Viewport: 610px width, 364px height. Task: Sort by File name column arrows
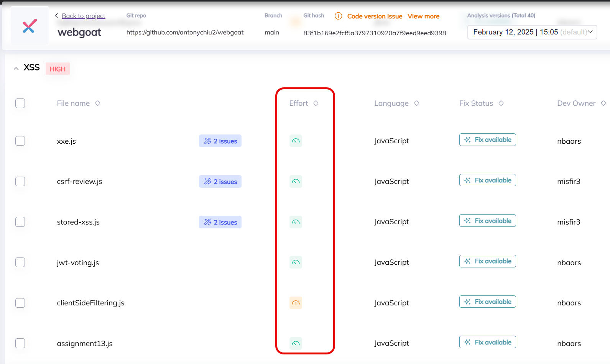pyautogui.click(x=98, y=103)
